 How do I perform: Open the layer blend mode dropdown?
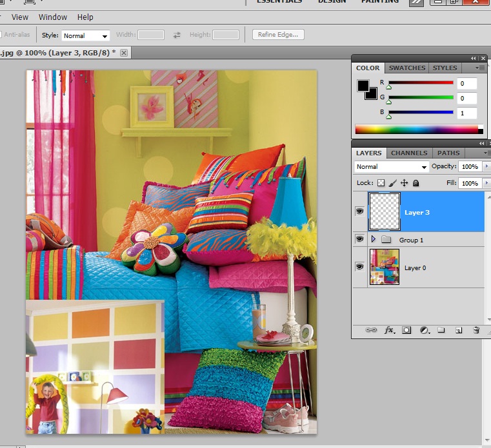point(391,167)
